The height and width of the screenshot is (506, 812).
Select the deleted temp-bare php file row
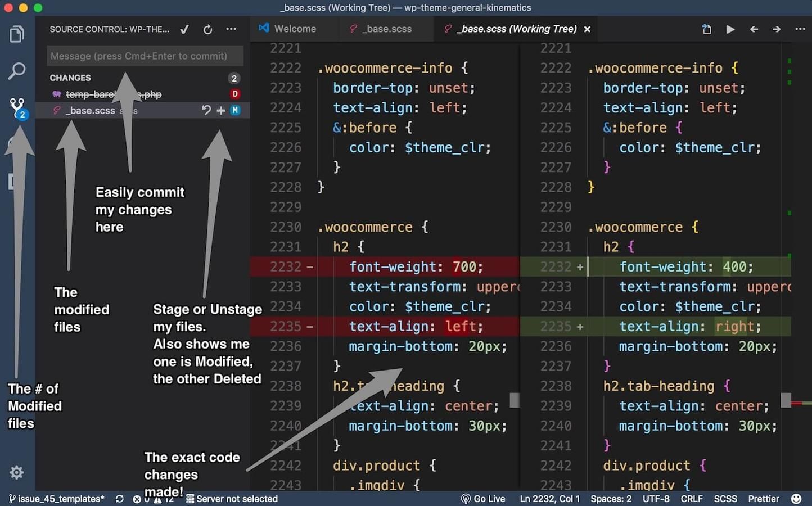click(x=142, y=94)
